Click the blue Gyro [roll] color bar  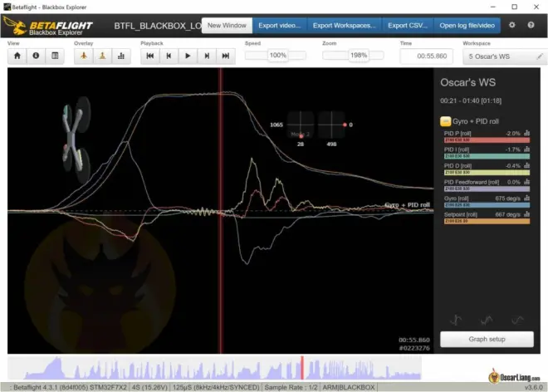pos(487,205)
